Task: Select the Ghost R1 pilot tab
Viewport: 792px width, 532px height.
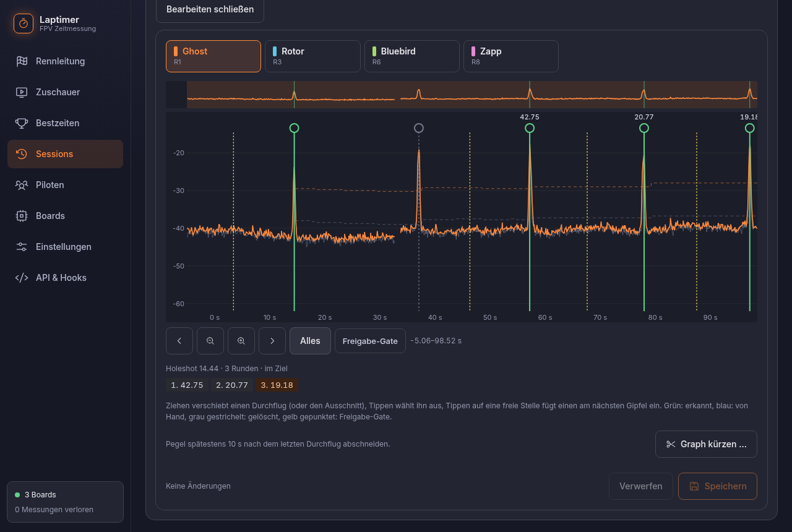Action: tap(213, 56)
